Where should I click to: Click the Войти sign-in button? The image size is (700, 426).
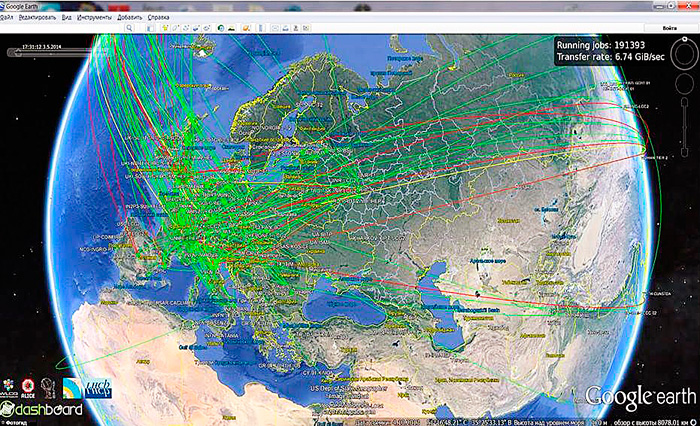pyautogui.click(x=669, y=28)
